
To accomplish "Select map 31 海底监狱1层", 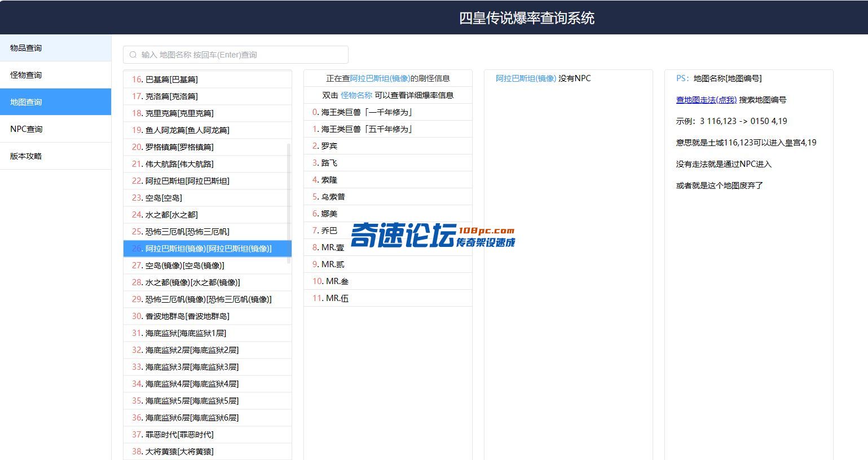I will tap(208, 333).
